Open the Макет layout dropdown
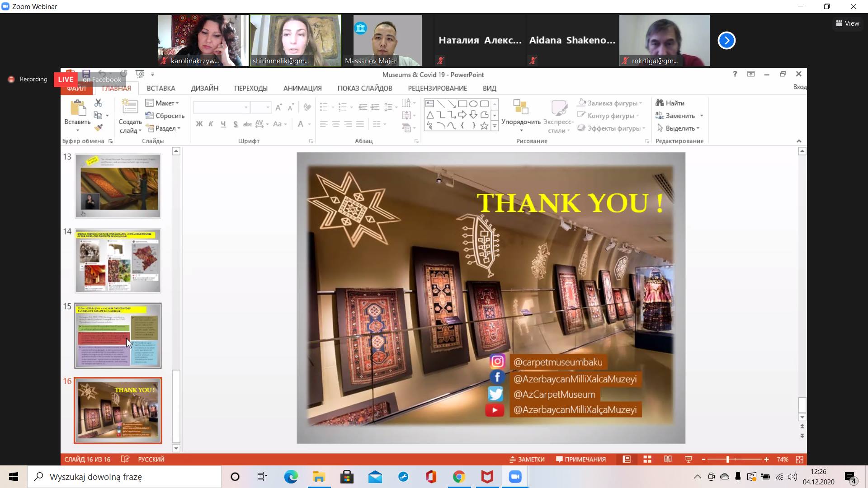 pyautogui.click(x=162, y=103)
